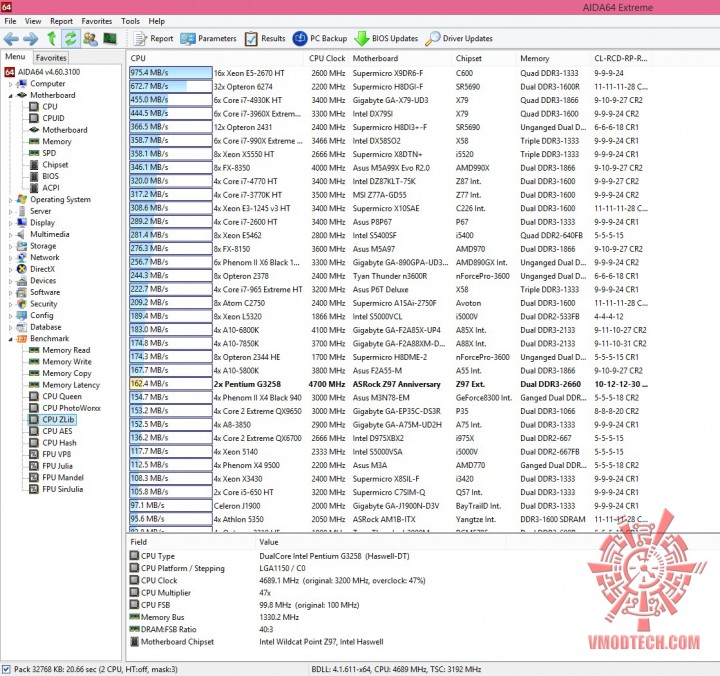Click the Forward arrow toolbar icon
This screenshot has width=720, height=676.
tap(31, 39)
